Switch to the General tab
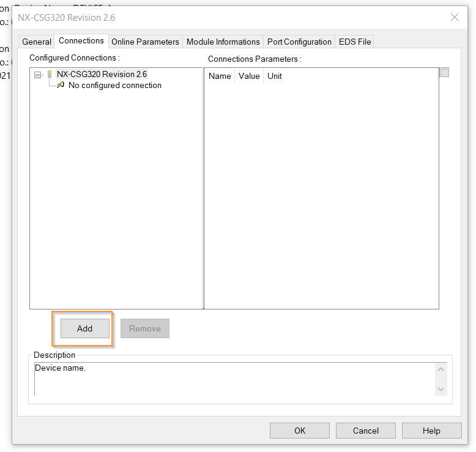Image resolution: width=476 pixels, height=452 pixels. pyautogui.click(x=37, y=42)
